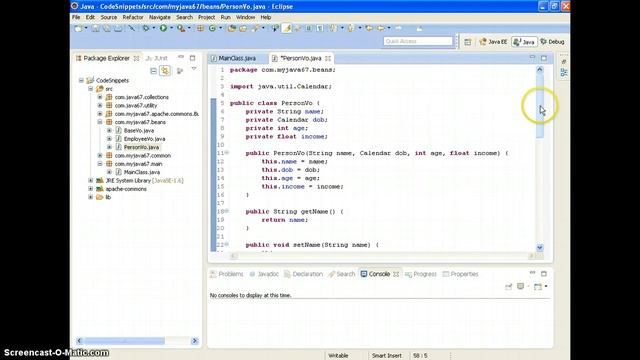Collapse the getName method fold marker
Screen dimensions: 640x360
coord(227,211)
